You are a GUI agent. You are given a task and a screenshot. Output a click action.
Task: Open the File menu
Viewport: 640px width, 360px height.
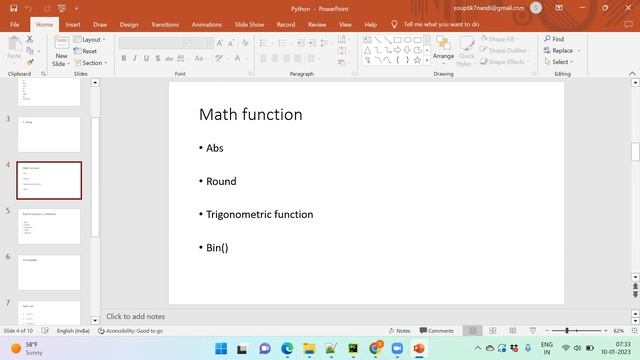15,24
